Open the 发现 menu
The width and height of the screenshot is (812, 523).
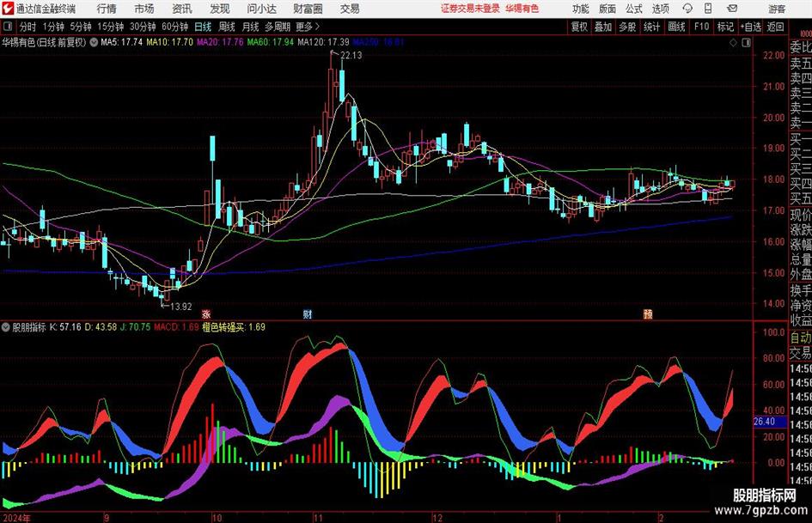[220, 9]
